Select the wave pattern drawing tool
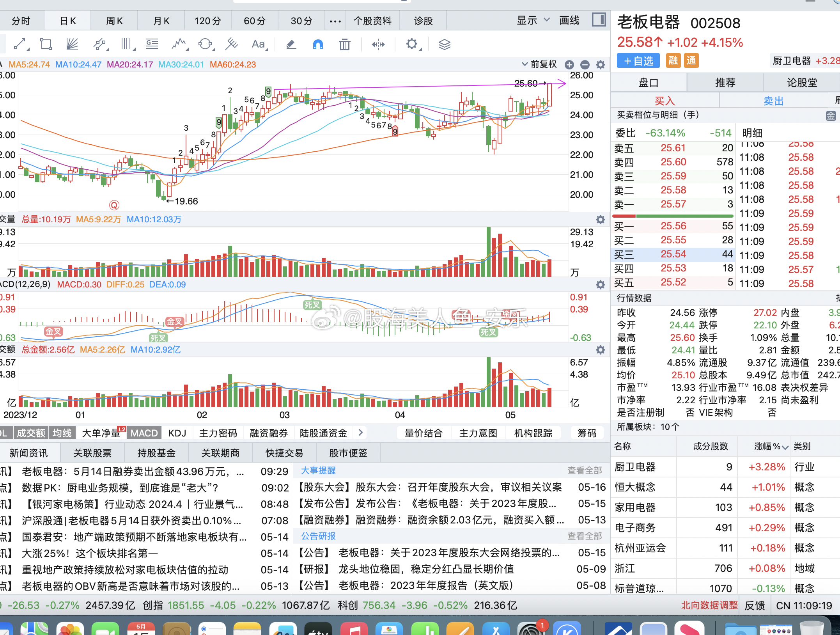 coord(179,44)
